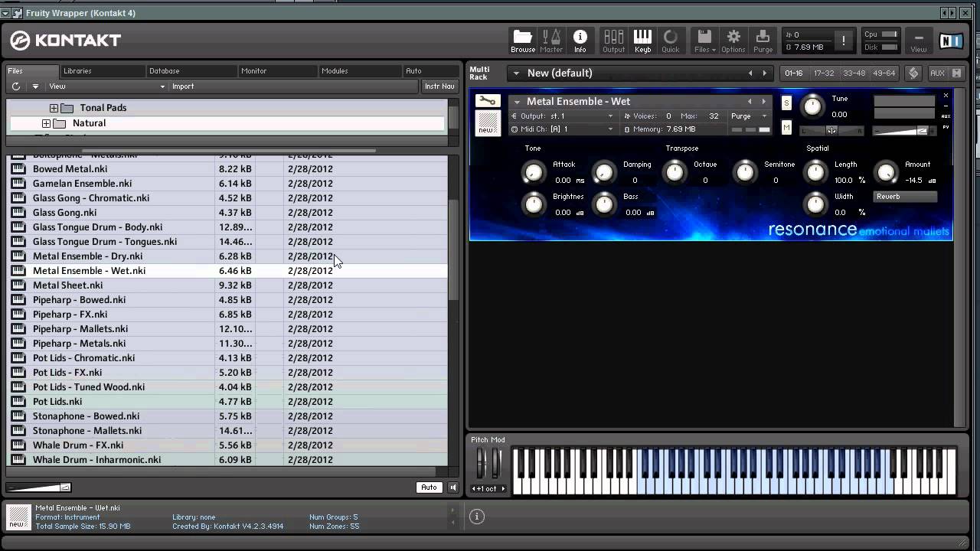
Task: Open the Midi Ch dropdown
Action: pos(563,129)
